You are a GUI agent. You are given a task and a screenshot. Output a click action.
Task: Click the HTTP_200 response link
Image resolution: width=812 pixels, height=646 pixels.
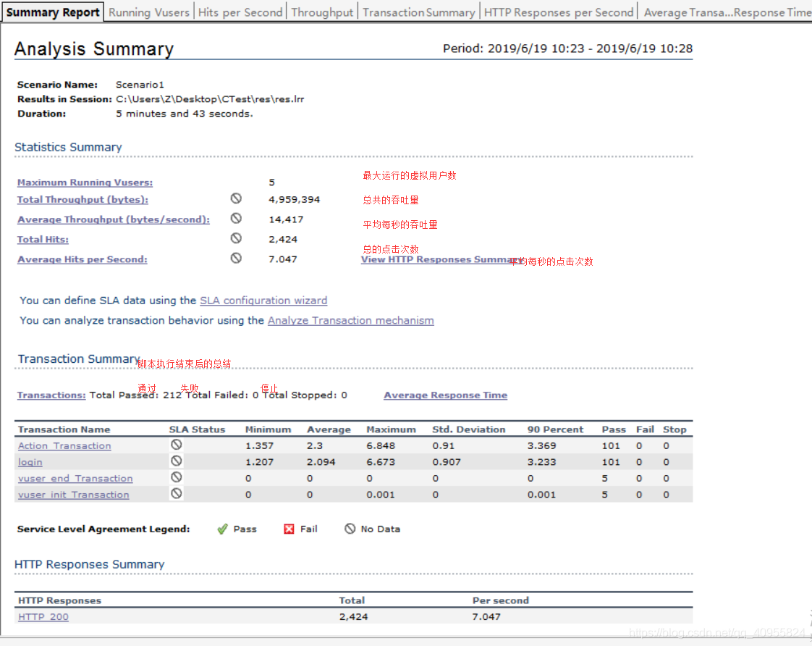[43, 617]
